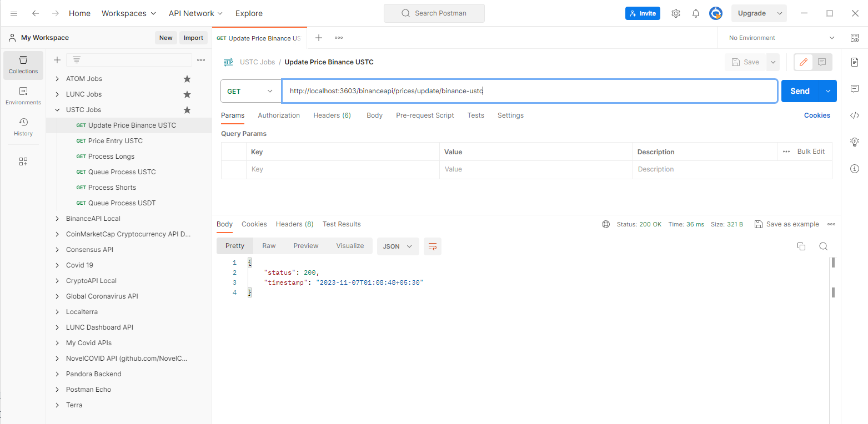This screenshot has width=868, height=424.
Task: Open the Comments icon in right sidebar
Action: [855, 89]
